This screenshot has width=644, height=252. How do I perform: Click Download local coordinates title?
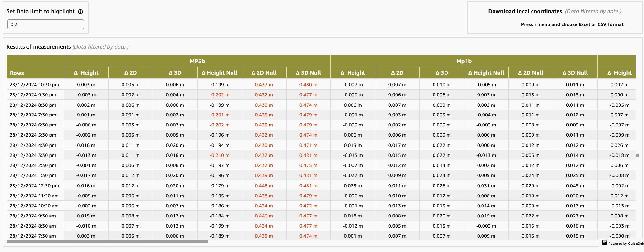(x=525, y=11)
